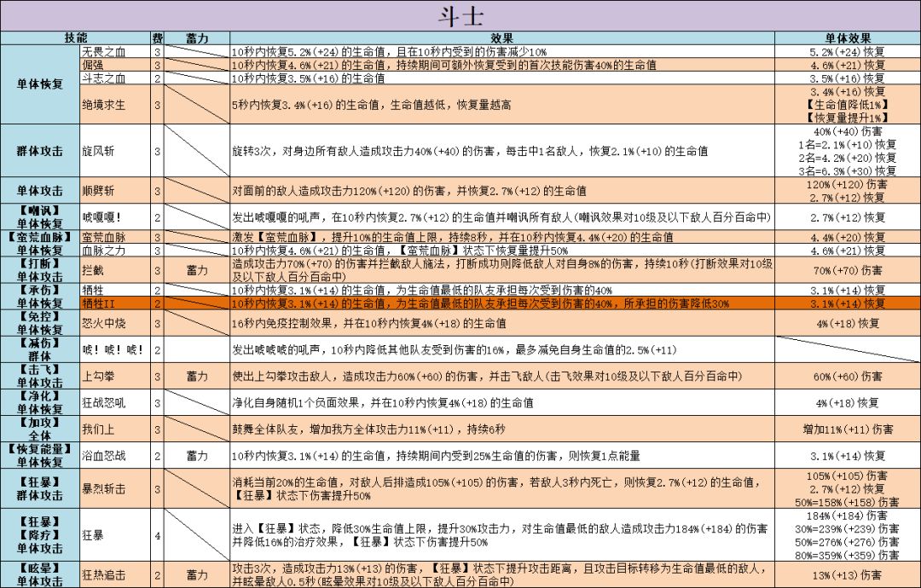Select the 顺劈斩 effect description cell
Image resolution: width=921 pixels, height=588 pixels.
pos(502,190)
